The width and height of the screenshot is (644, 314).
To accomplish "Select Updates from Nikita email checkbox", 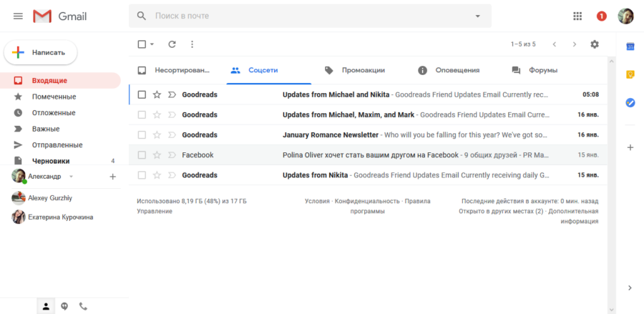I will point(142,175).
